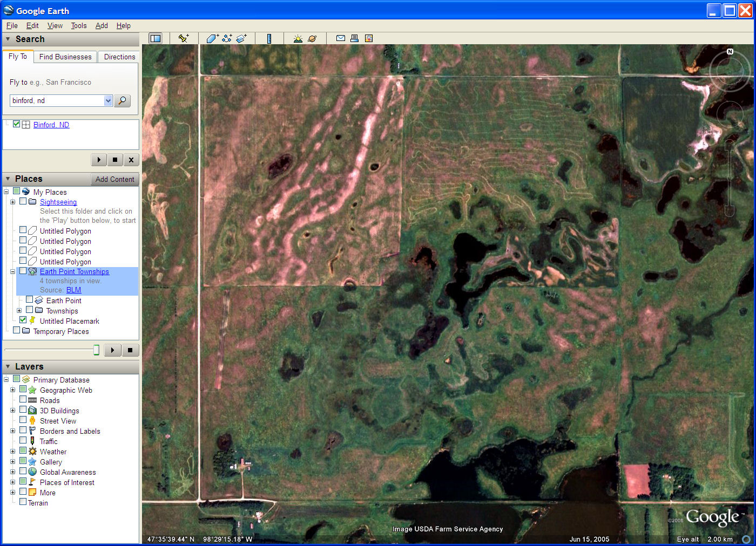Uncheck the Binford, ND search result
Image resolution: width=756 pixels, height=546 pixels.
[x=17, y=124]
